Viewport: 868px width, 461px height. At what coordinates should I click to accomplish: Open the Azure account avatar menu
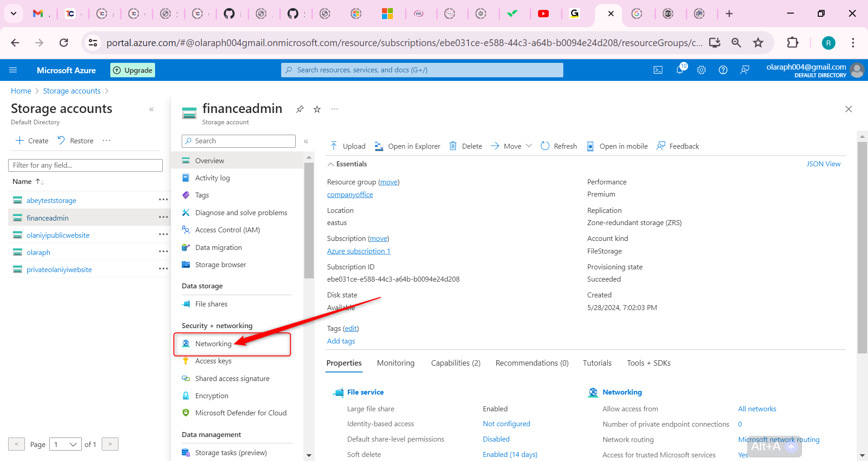[857, 70]
